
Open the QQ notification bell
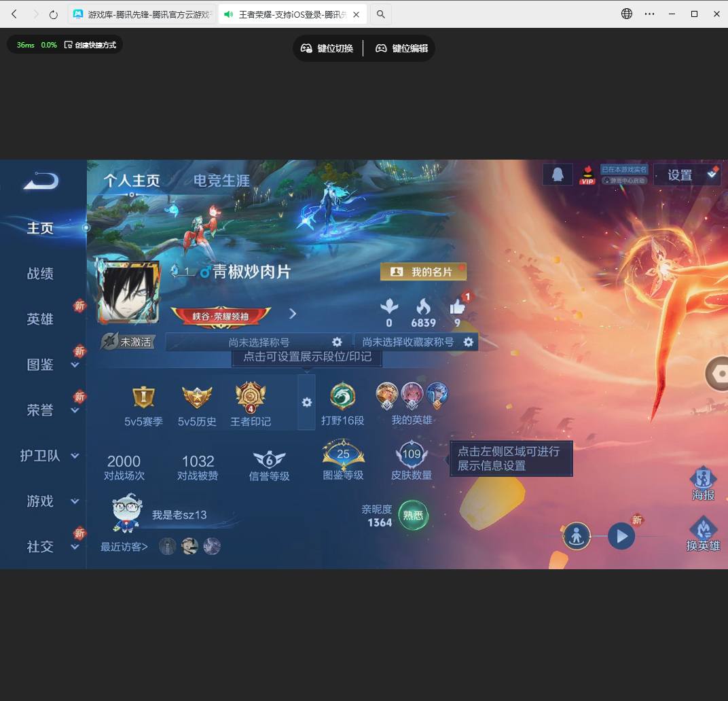(x=558, y=174)
